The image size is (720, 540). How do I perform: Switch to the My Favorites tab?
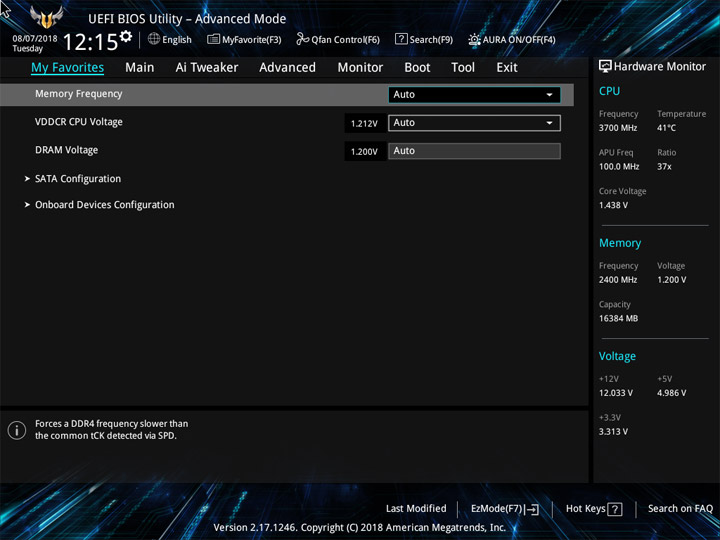[68, 68]
